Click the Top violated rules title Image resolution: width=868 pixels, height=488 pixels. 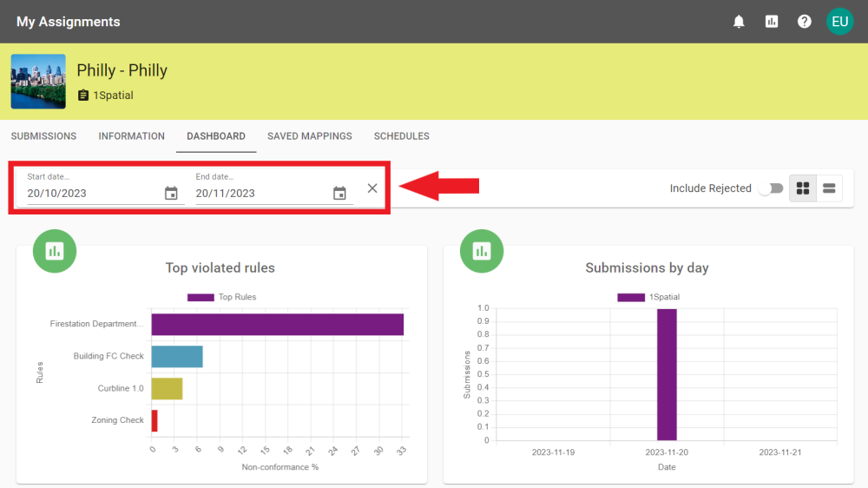coord(220,267)
